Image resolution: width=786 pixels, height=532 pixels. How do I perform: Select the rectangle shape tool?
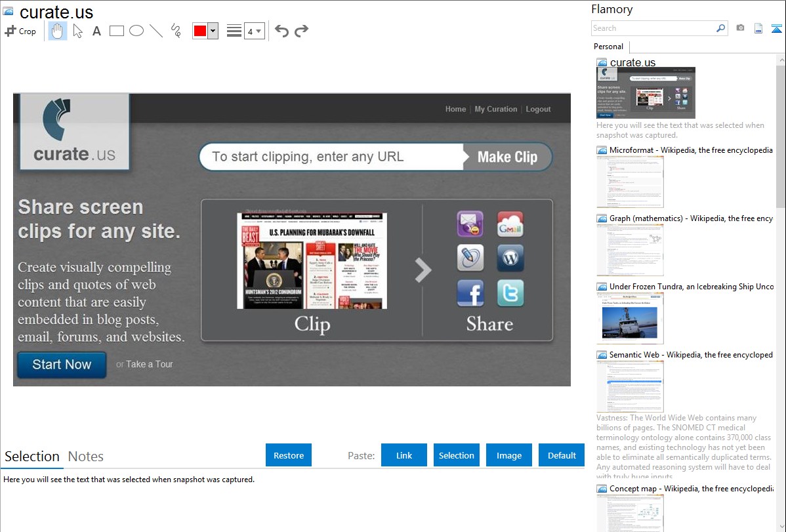click(x=117, y=31)
